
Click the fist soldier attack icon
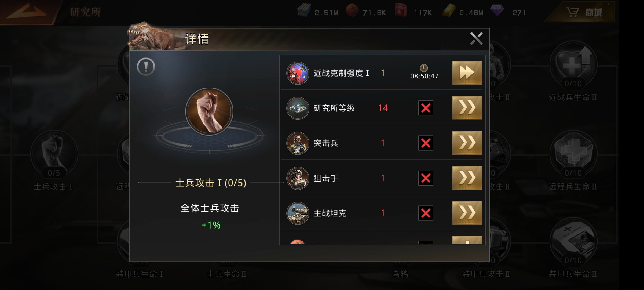tap(209, 111)
